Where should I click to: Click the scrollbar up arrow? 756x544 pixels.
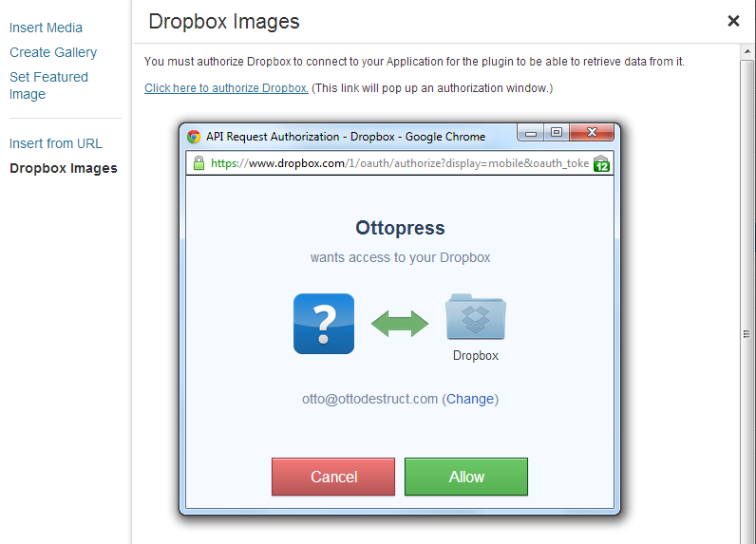tap(747, 51)
